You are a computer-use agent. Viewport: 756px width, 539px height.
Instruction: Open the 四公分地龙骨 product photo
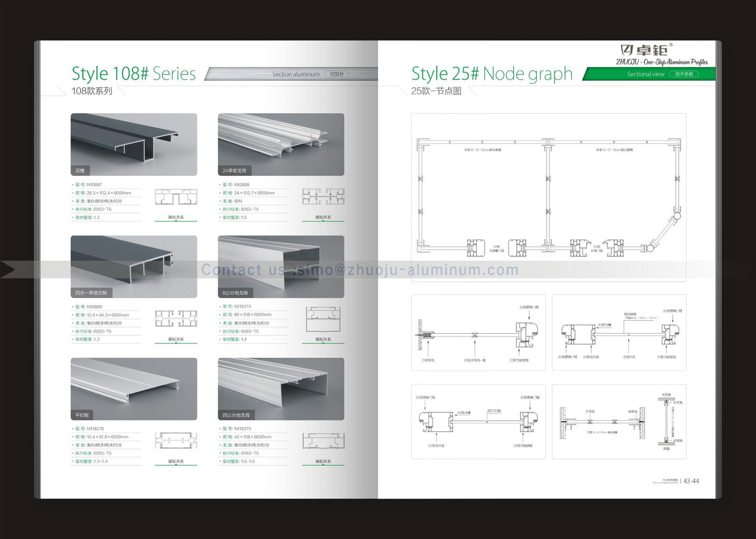click(x=281, y=389)
